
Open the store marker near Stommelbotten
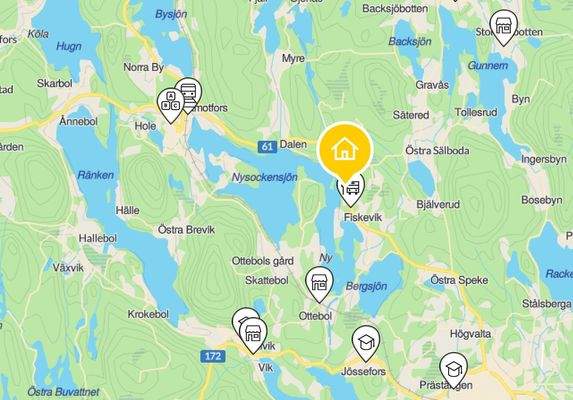click(x=504, y=27)
